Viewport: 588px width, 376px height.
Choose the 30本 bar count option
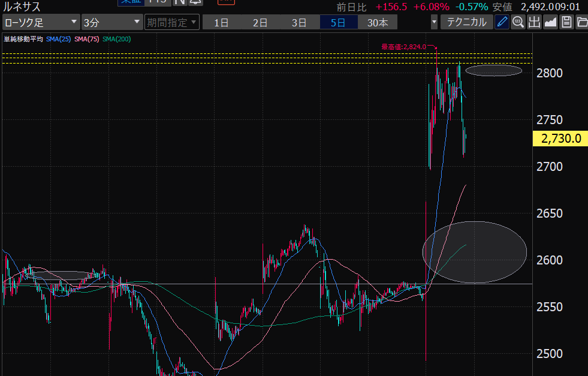(378, 23)
